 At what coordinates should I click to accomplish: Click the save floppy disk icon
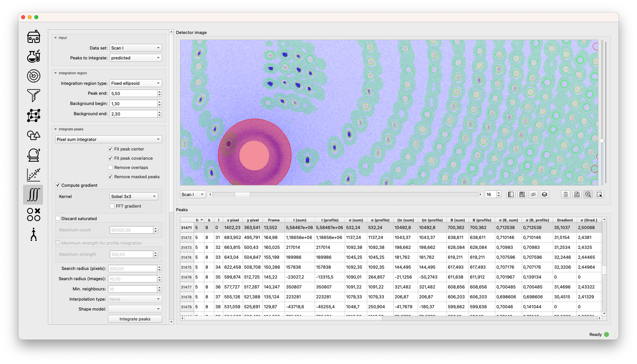(577, 194)
